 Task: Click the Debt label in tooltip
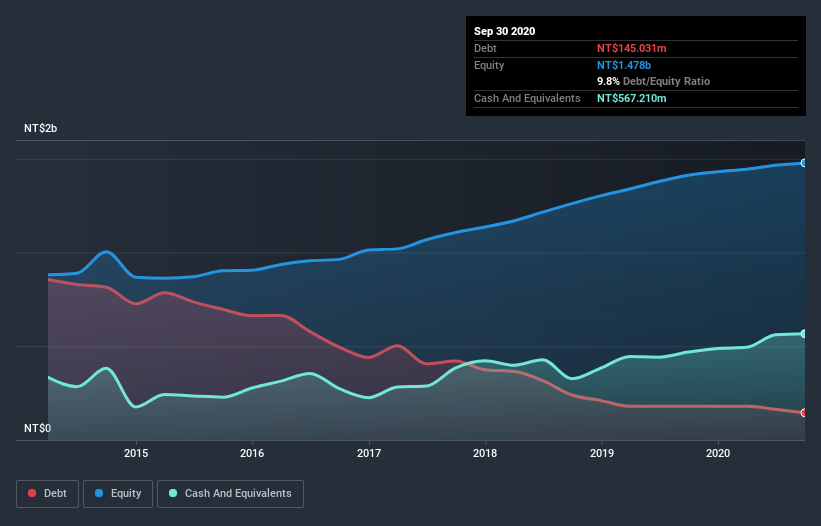pyautogui.click(x=485, y=48)
